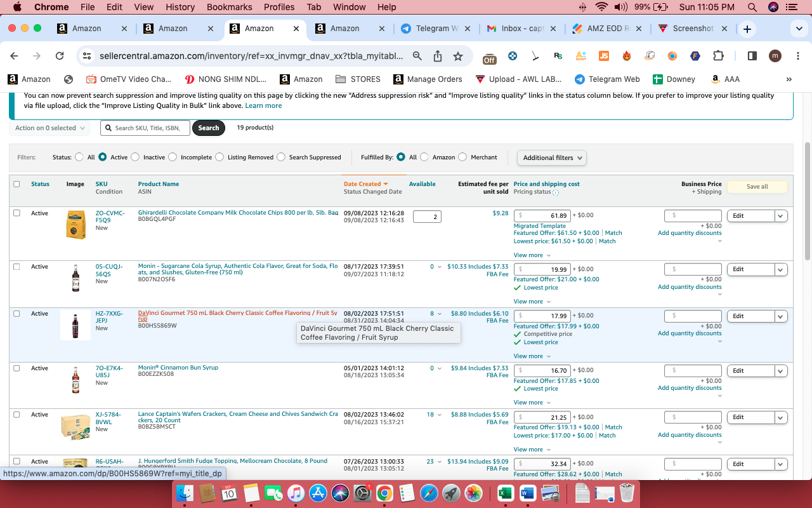Close the Telegram tab using its X
Image resolution: width=812 pixels, height=508 pixels.
468,29
